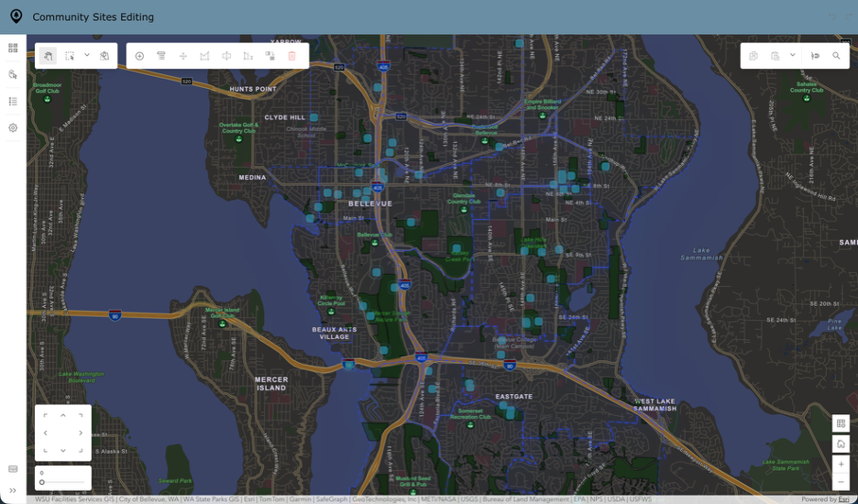The width and height of the screenshot is (858, 504).
Task: Click the paste features icon
Action: pyautogui.click(x=775, y=56)
